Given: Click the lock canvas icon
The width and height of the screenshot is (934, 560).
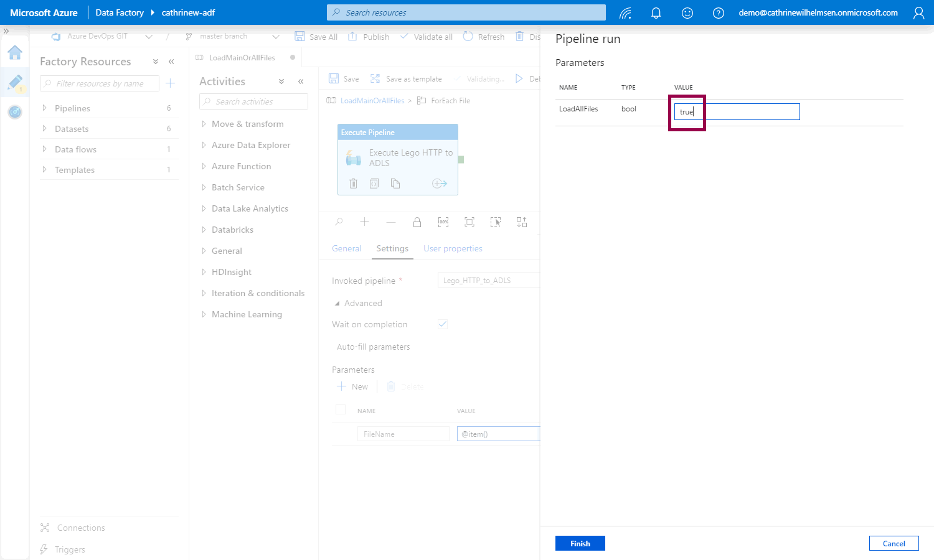Looking at the screenshot, I should (417, 222).
